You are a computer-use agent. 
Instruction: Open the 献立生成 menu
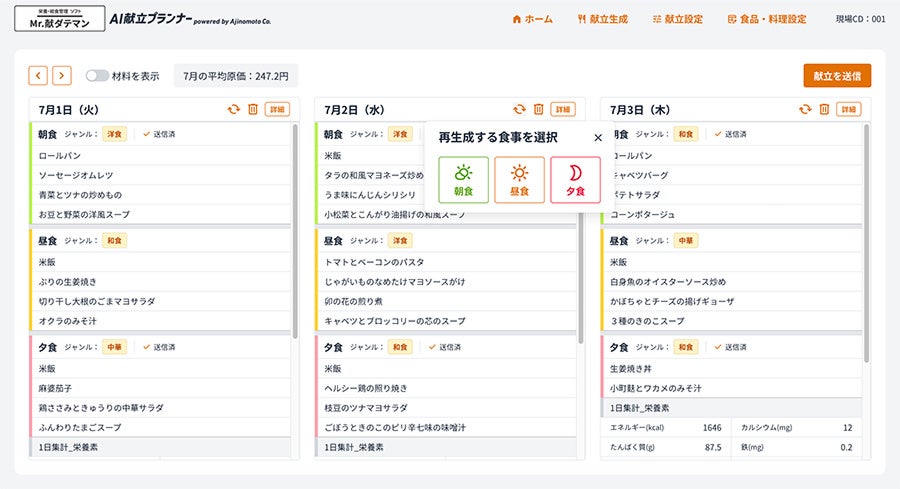[603, 19]
